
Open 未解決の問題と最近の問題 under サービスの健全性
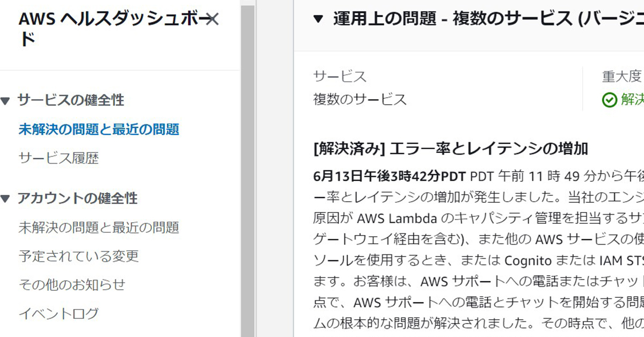click(99, 129)
